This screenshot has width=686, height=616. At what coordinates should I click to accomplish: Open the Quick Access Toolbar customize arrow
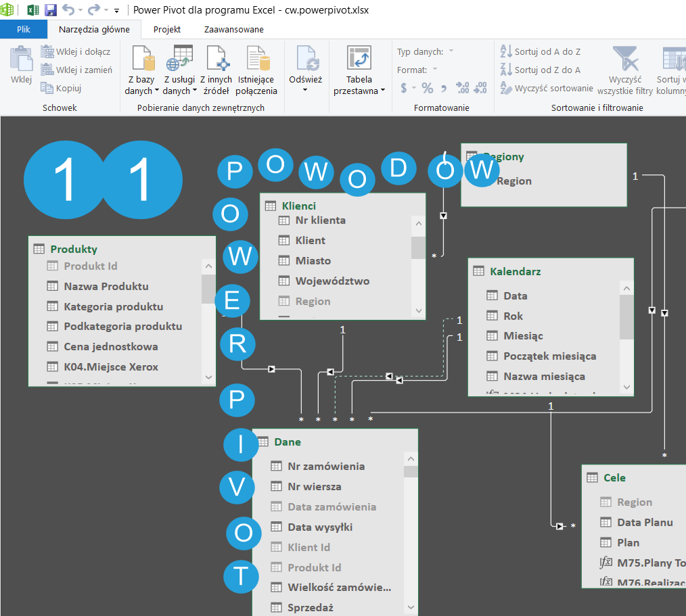click(x=116, y=11)
